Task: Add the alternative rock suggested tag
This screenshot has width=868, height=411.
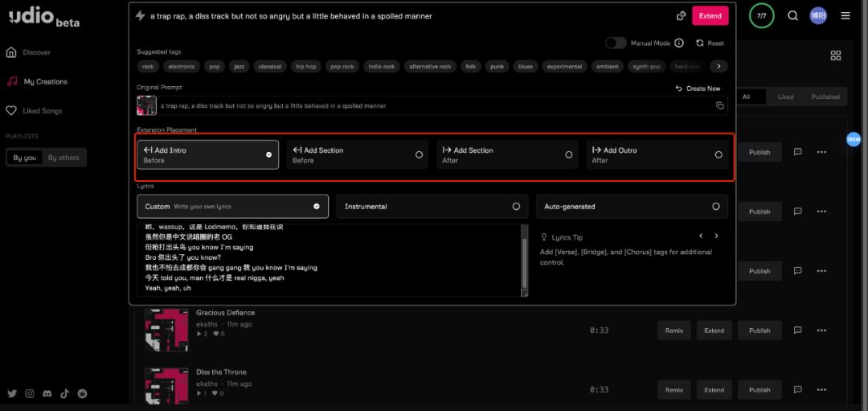Action: tap(430, 67)
